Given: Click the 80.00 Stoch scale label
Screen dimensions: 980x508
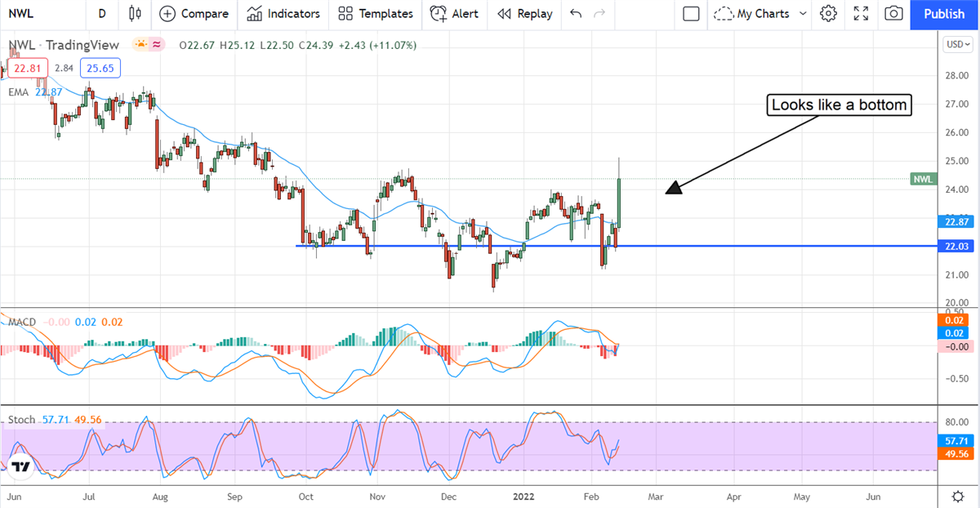Looking at the screenshot, I should click(957, 422).
